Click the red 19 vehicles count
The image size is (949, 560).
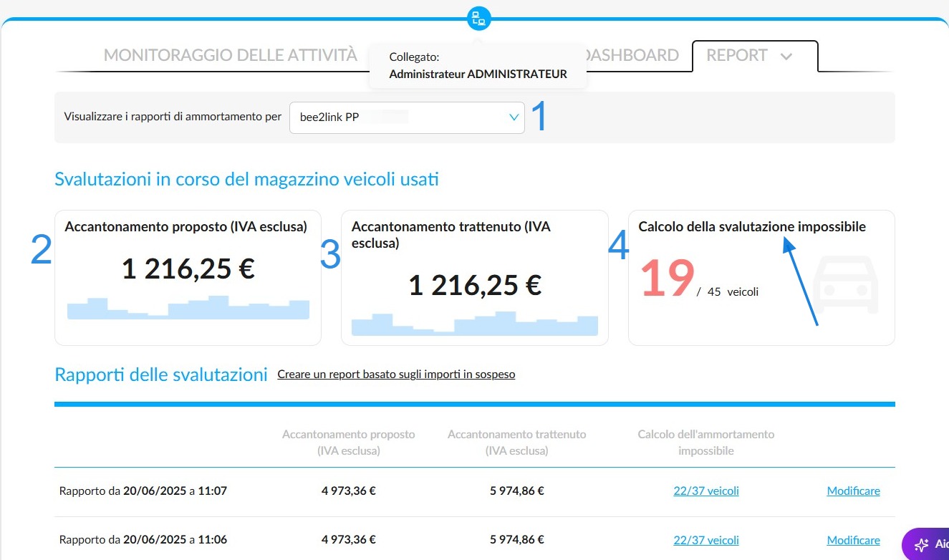[x=667, y=278]
